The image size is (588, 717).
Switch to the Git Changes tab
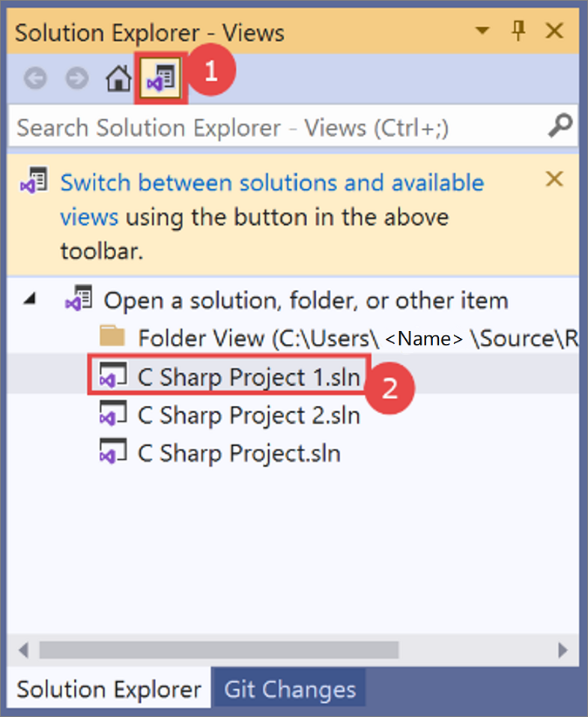(289, 689)
